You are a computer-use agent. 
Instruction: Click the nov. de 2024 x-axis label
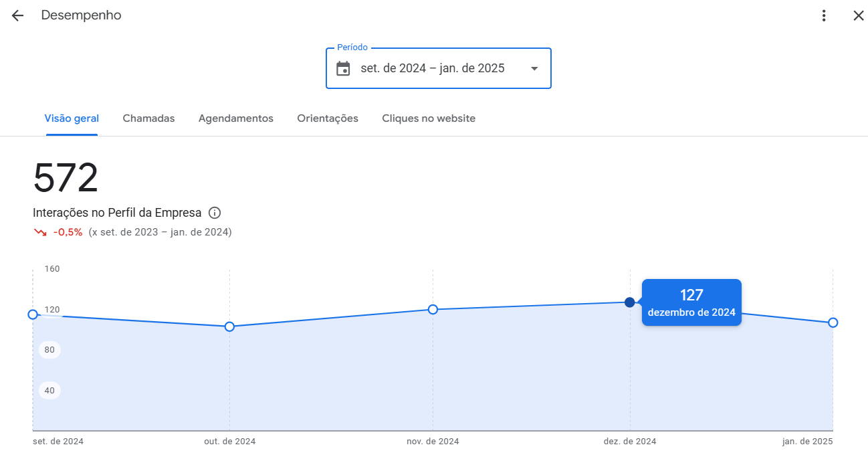433,442
